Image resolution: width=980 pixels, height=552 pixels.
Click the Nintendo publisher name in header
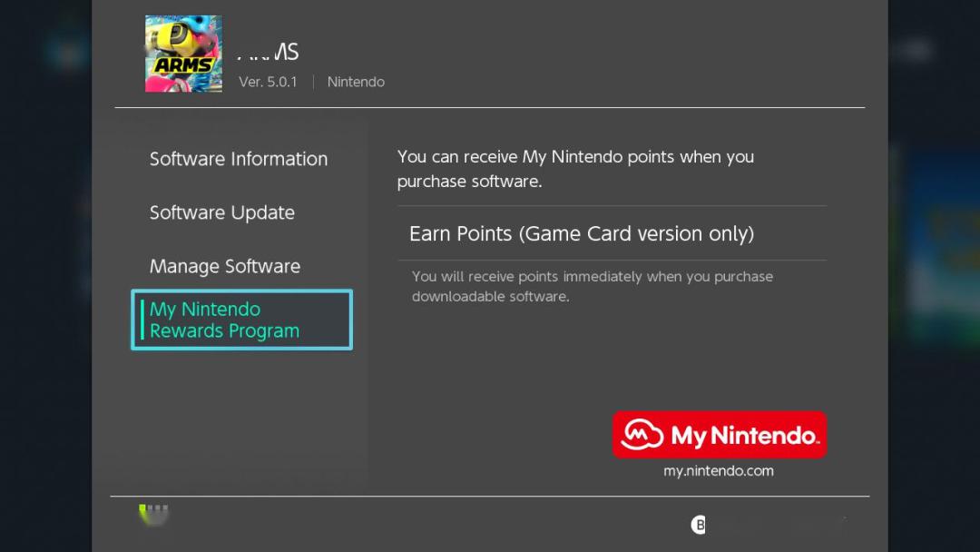click(356, 82)
